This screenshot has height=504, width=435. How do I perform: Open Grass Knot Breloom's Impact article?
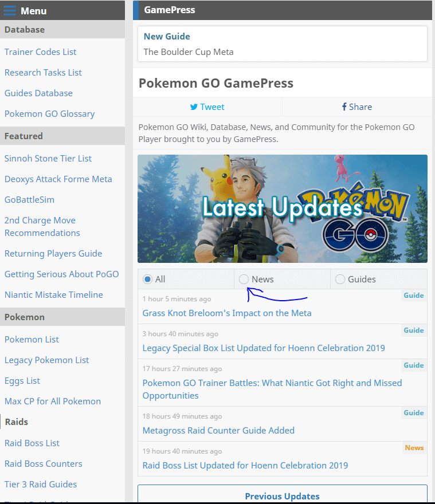click(x=227, y=313)
